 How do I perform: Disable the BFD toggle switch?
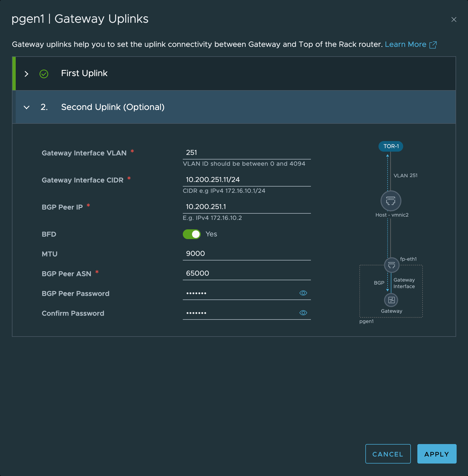pos(192,234)
